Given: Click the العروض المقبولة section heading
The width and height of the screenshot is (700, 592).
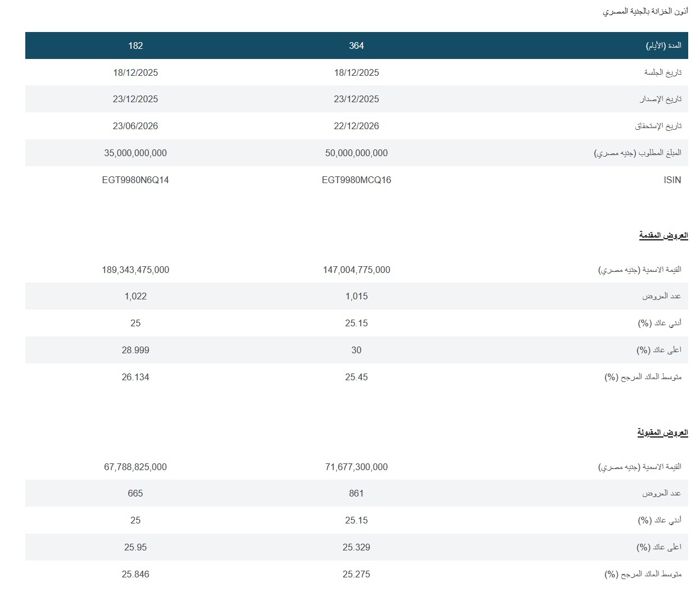Looking at the screenshot, I should click(x=662, y=432).
